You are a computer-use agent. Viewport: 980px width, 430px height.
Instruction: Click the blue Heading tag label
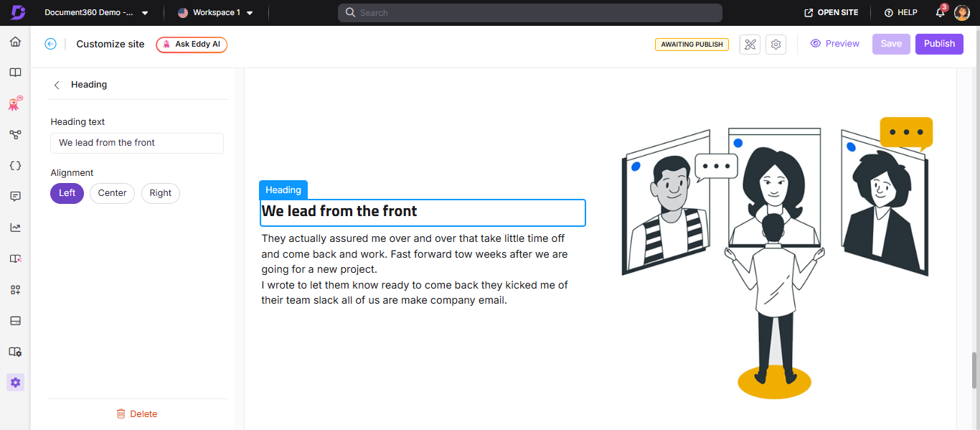283,190
